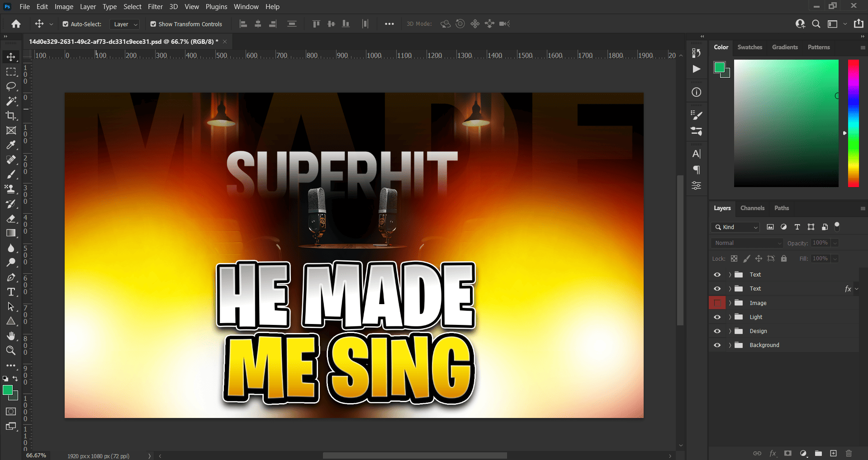This screenshot has width=868, height=460.
Task: Click the foreground color swatch in toolbar
Action: coord(8,390)
